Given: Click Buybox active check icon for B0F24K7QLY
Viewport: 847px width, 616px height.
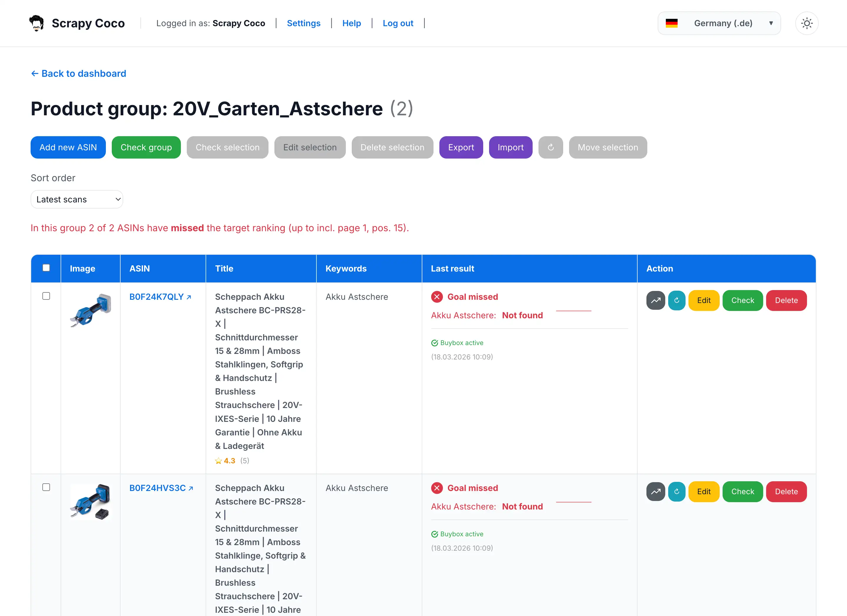Looking at the screenshot, I should point(435,343).
